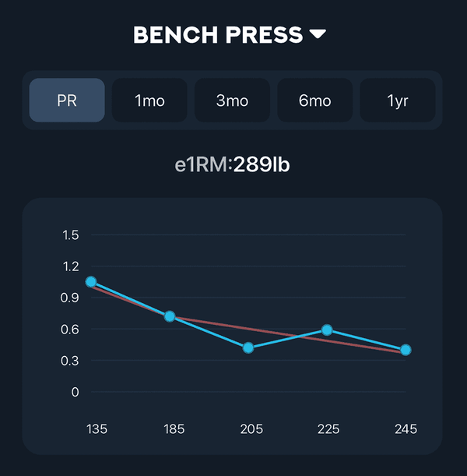Screen dimensions: 467x476
Task: Tap the e1RM 289lb value
Action: [x=262, y=165]
